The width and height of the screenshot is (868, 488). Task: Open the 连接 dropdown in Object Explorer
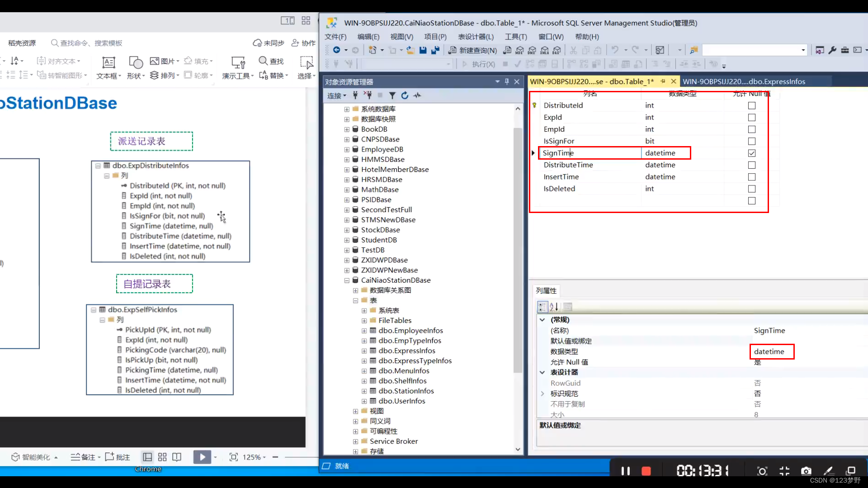336,95
